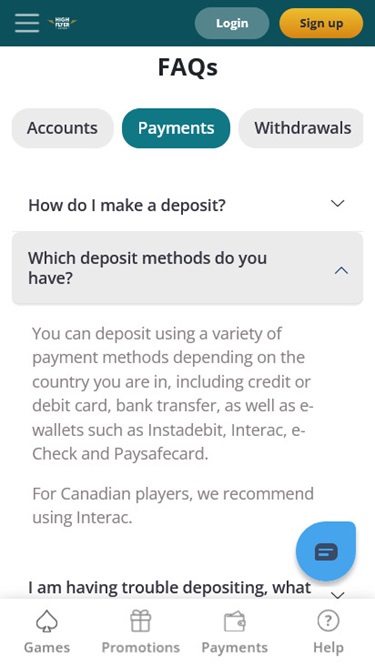This screenshot has width=375, height=667.
Task: Tap the Payments wallet icon
Action: coord(235,621)
